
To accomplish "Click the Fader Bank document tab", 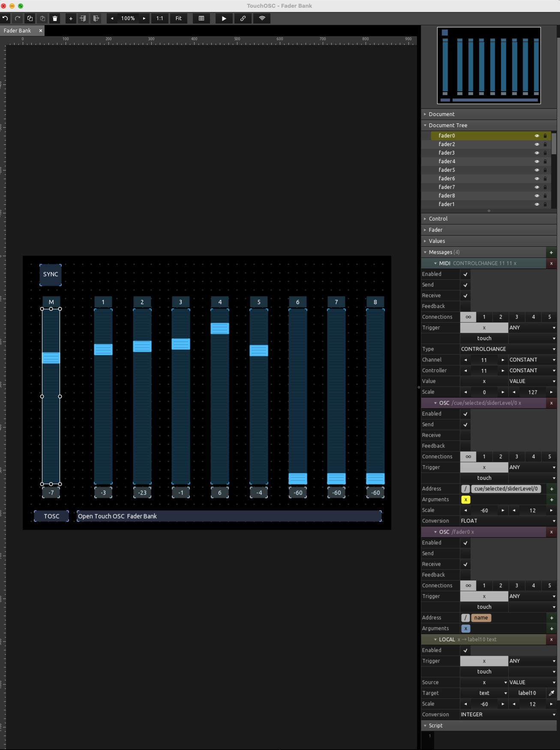I will point(18,31).
